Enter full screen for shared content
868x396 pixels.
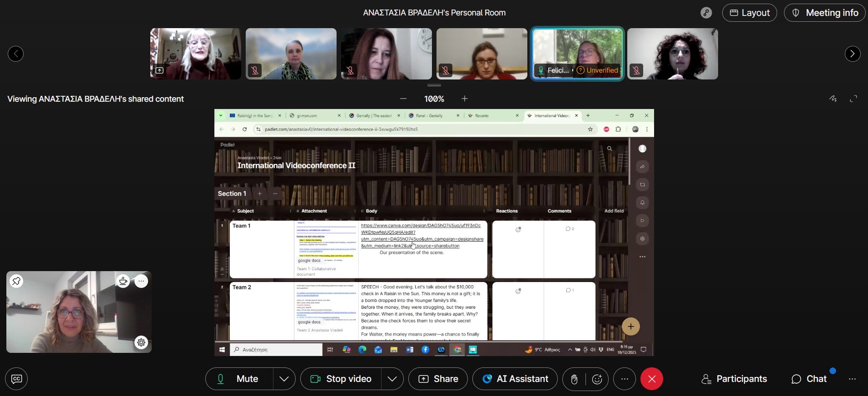tap(853, 99)
